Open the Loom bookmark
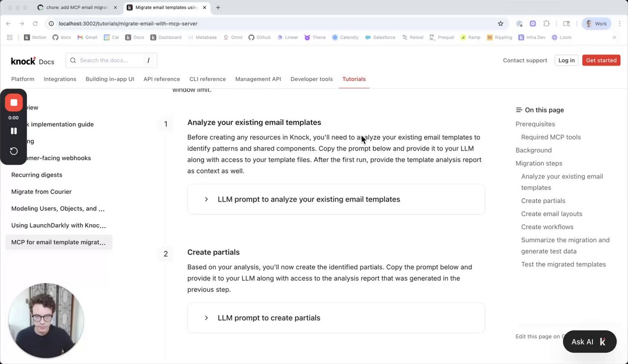 pyautogui.click(x=562, y=37)
